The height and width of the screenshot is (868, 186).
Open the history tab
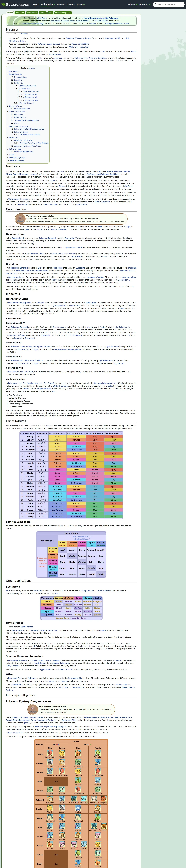pyautogui.click(x=43, y=13)
